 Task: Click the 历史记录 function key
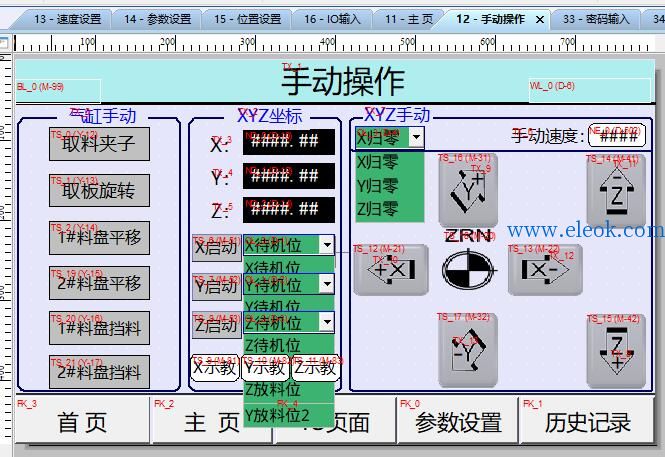tap(587, 421)
